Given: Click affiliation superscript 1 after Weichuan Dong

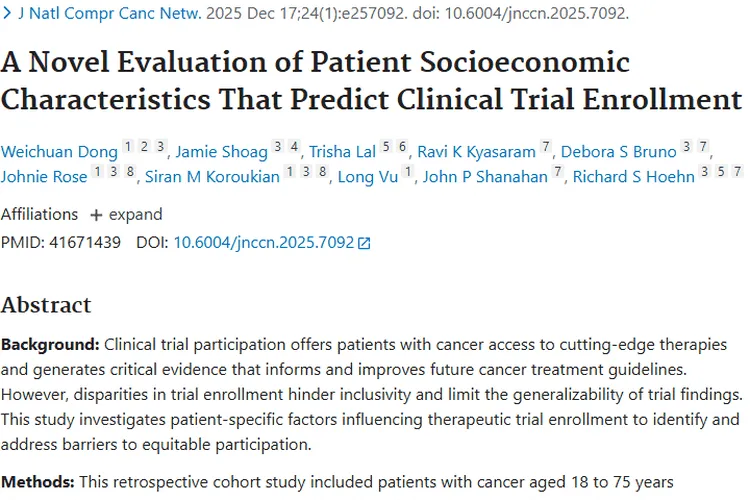Looking at the screenshot, I should click(128, 148).
